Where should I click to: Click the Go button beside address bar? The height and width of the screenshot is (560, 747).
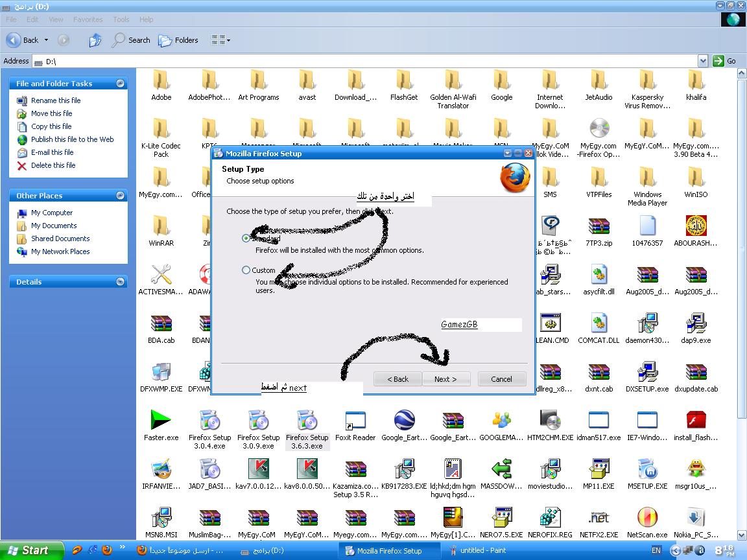pyautogui.click(x=724, y=61)
